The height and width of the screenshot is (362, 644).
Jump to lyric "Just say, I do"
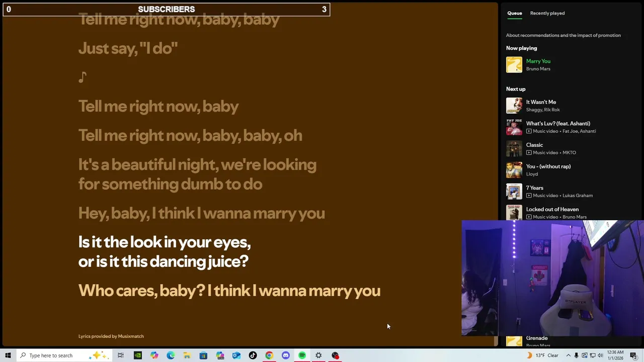pyautogui.click(x=128, y=48)
